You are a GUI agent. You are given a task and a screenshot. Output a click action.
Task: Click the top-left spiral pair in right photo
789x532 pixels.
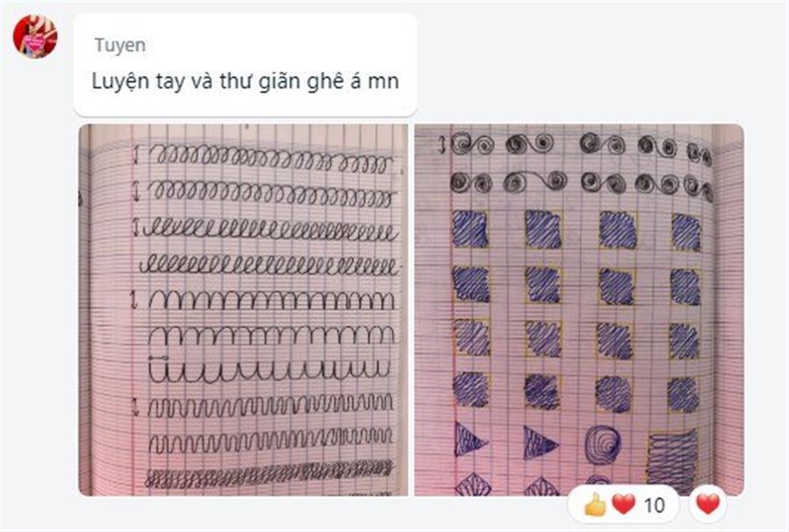[x=472, y=145]
